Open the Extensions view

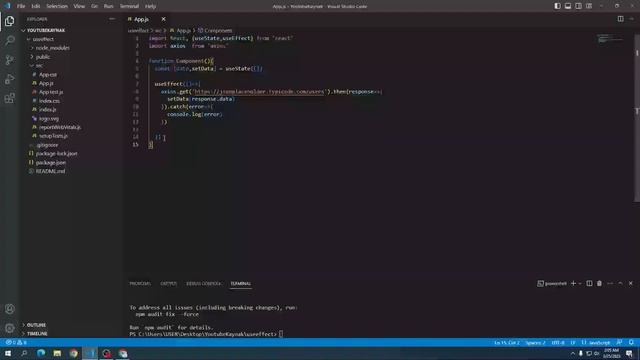click(9, 98)
